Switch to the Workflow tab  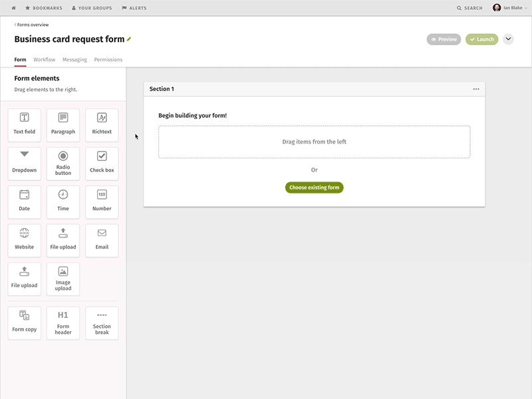(x=44, y=59)
